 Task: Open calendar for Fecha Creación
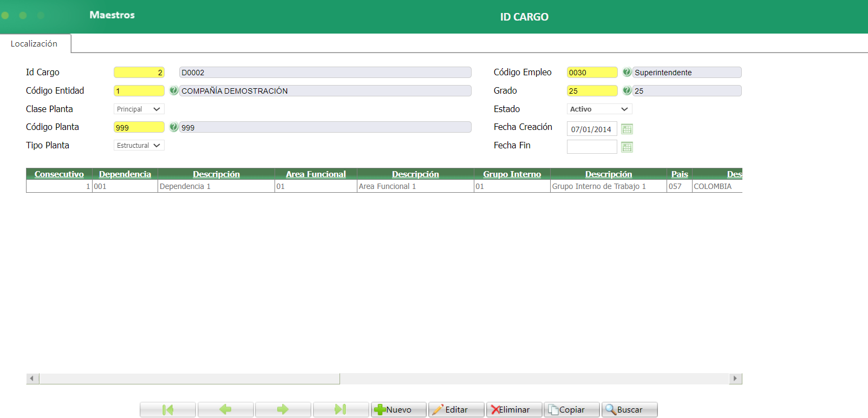coord(627,129)
